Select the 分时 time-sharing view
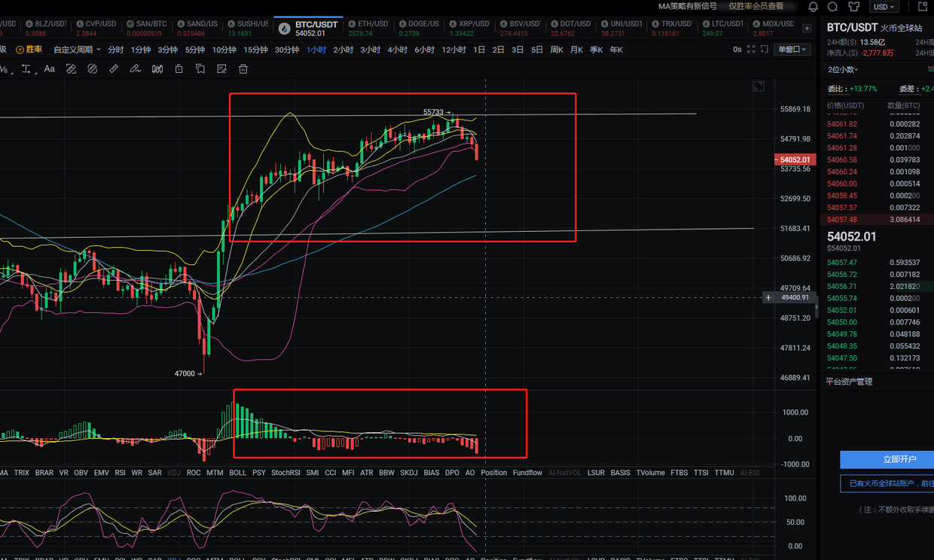This screenshot has width=934, height=560. [x=115, y=50]
